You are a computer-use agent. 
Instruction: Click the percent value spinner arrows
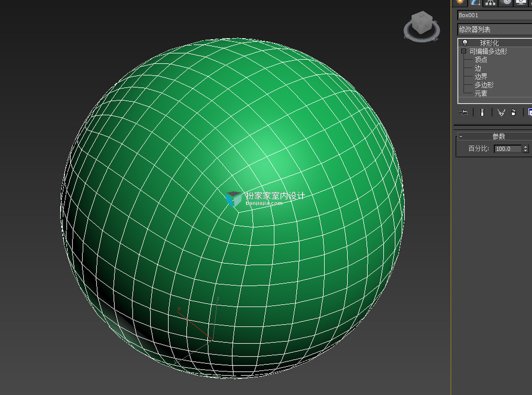pyautogui.click(x=526, y=148)
